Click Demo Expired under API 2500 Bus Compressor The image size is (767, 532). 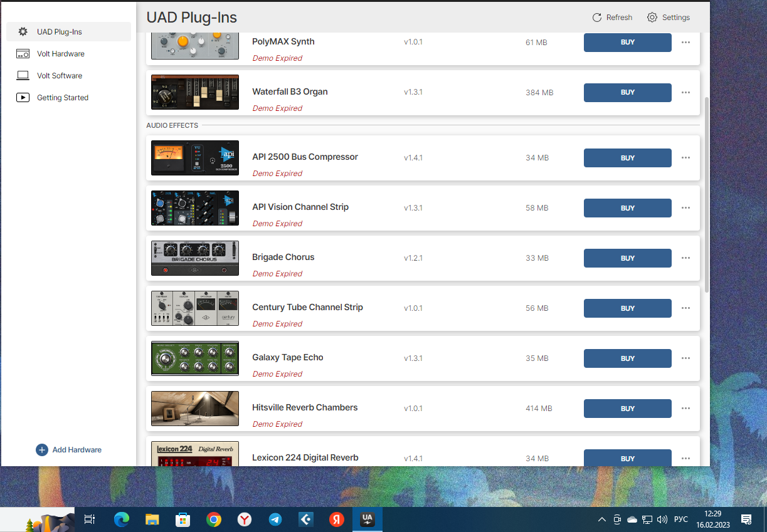click(x=277, y=174)
